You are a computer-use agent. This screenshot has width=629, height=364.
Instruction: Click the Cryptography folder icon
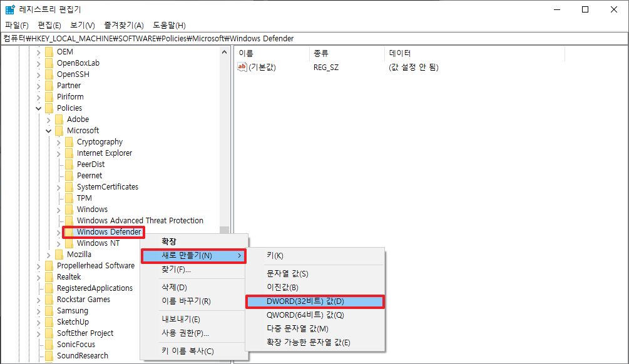[x=69, y=141]
